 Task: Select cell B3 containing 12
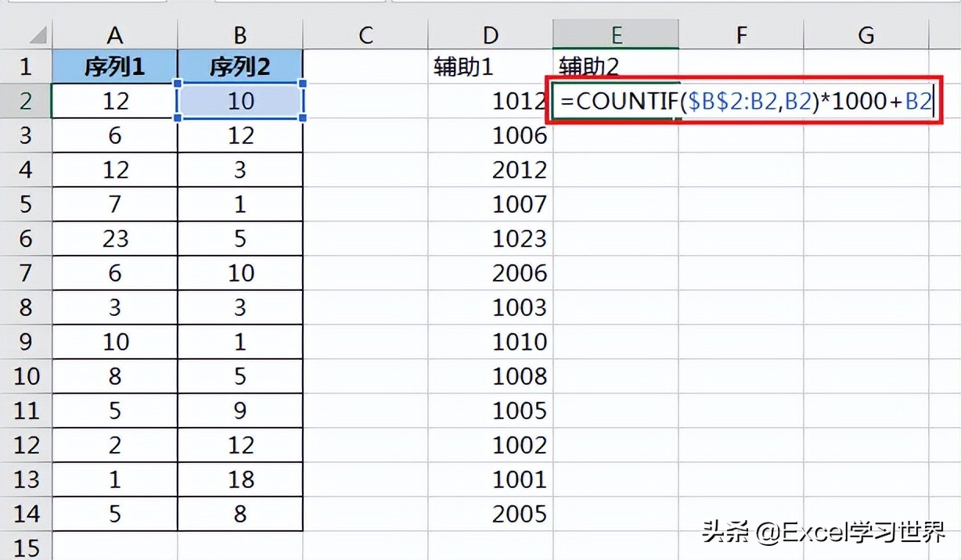[x=240, y=135]
